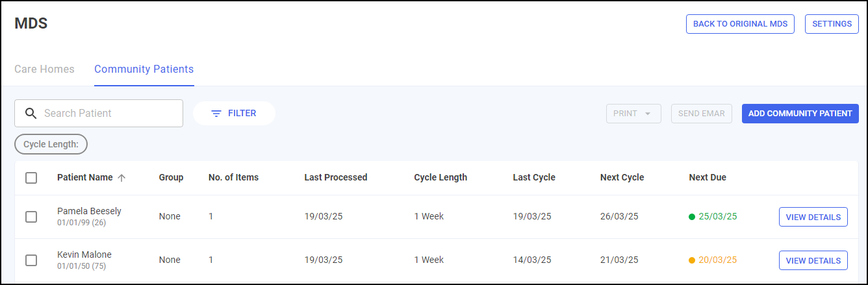Click green status dot for Pamela Beesely

(692, 217)
